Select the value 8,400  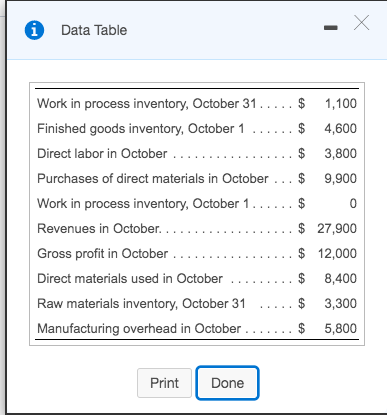pyautogui.click(x=340, y=279)
